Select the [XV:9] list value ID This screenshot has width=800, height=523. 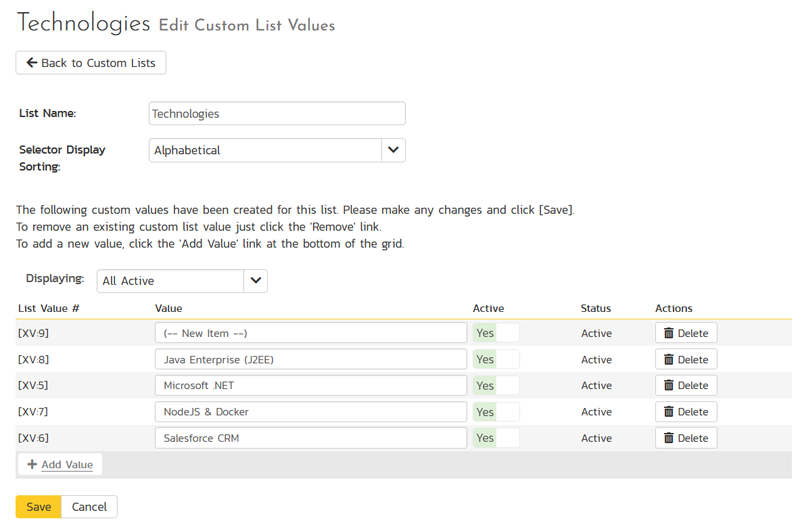(x=33, y=333)
